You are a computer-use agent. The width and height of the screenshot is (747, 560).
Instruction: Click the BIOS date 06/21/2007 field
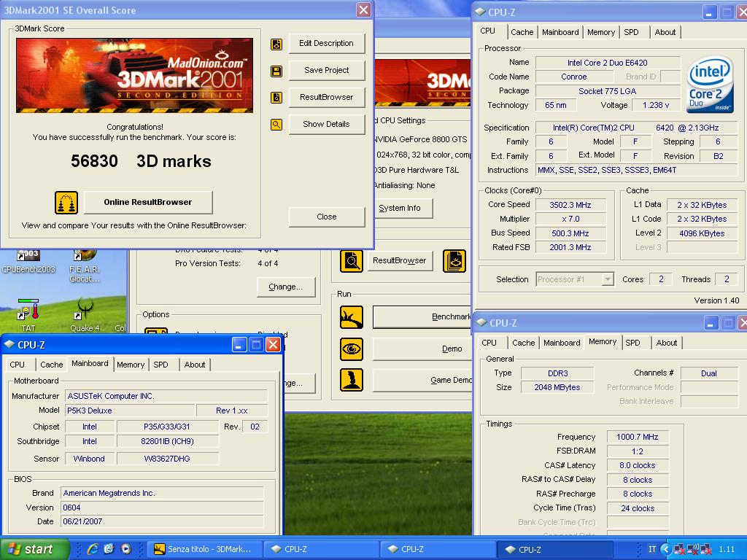(x=162, y=521)
